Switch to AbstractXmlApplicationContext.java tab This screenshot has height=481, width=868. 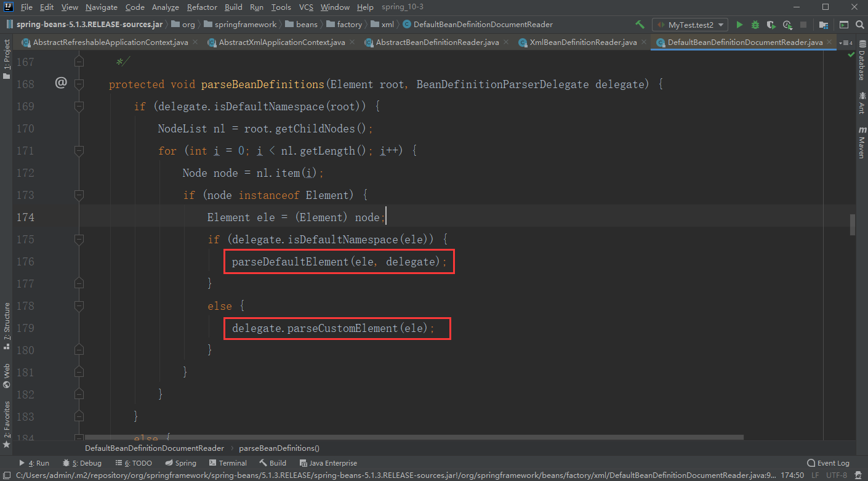click(x=282, y=42)
